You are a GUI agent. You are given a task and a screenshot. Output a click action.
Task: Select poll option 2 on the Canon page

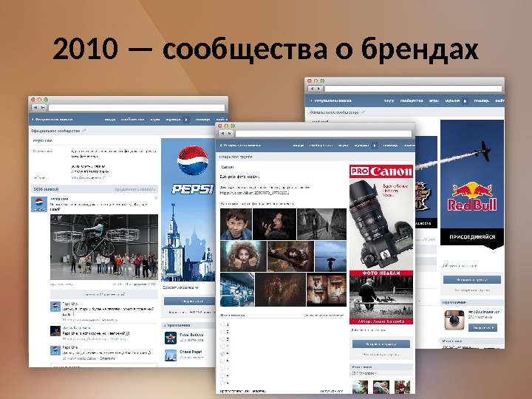[222, 332]
